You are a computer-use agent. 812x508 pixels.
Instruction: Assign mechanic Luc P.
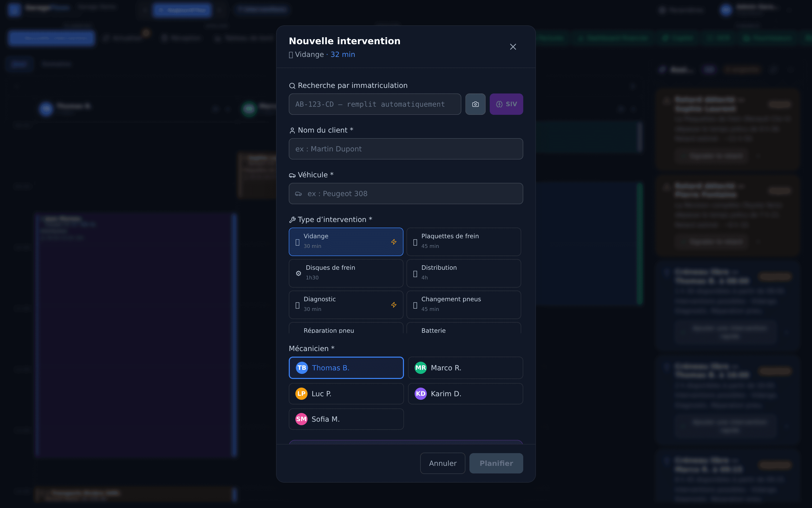click(346, 394)
